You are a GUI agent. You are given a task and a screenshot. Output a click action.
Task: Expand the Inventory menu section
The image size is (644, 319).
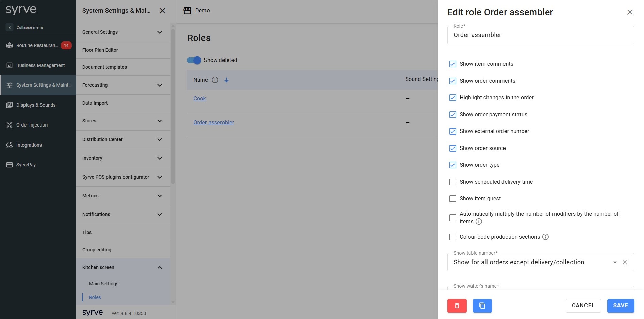click(123, 158)
